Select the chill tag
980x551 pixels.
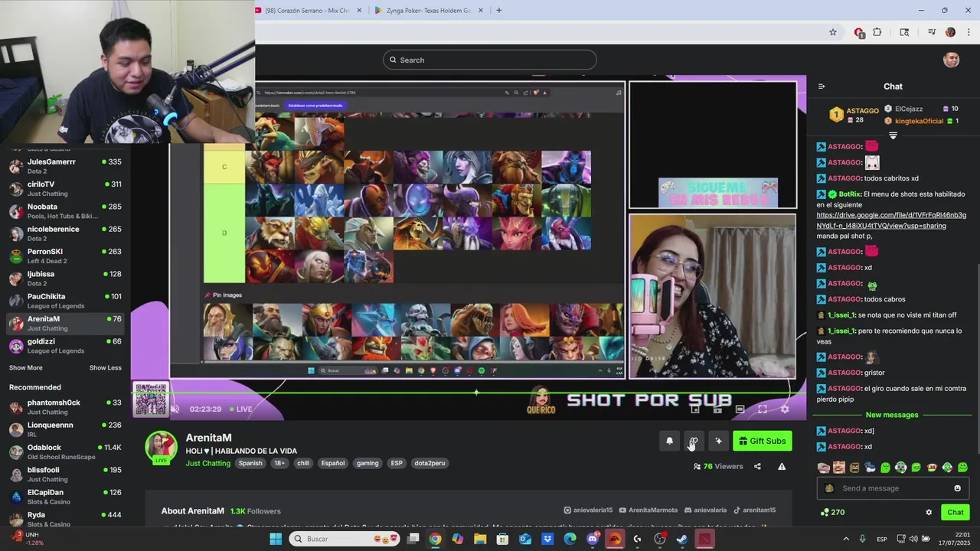pyautogui.click(x=302, y=463)
